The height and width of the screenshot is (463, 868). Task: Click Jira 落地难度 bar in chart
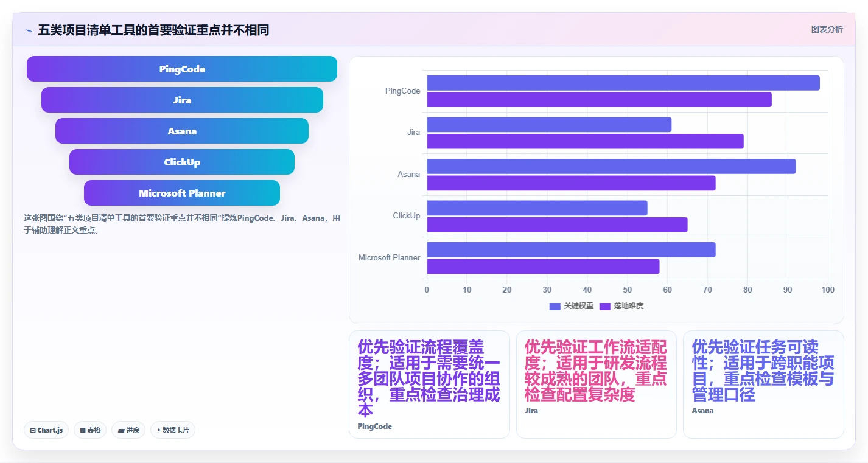click(x=585, y=141)
